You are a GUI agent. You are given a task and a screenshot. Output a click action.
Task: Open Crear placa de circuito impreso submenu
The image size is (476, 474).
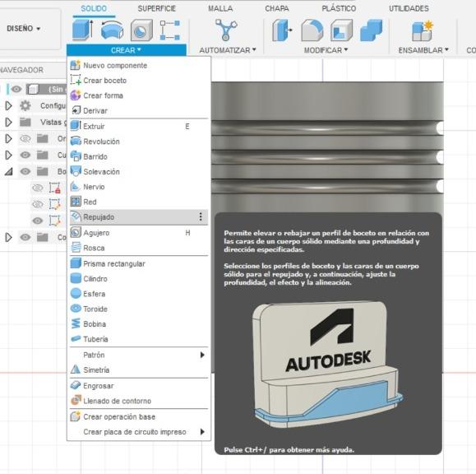click(139, 432)
